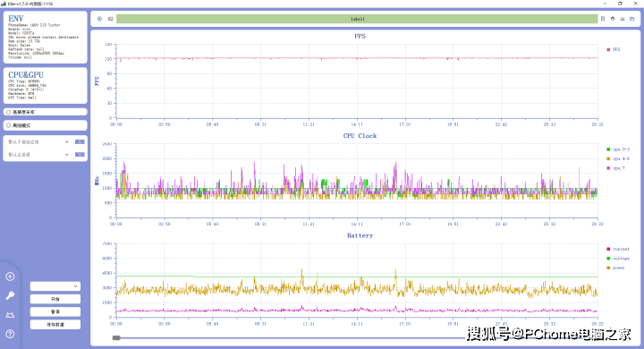The height and width of the screenshot is (349, 644).
Task: Open the question mark help icon
Action: [10, 334]
